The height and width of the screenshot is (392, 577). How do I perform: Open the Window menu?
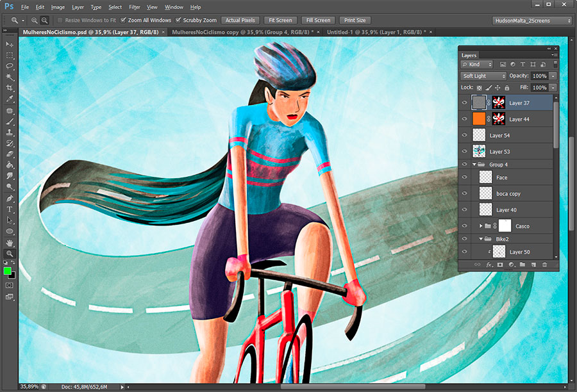point(174,7)
